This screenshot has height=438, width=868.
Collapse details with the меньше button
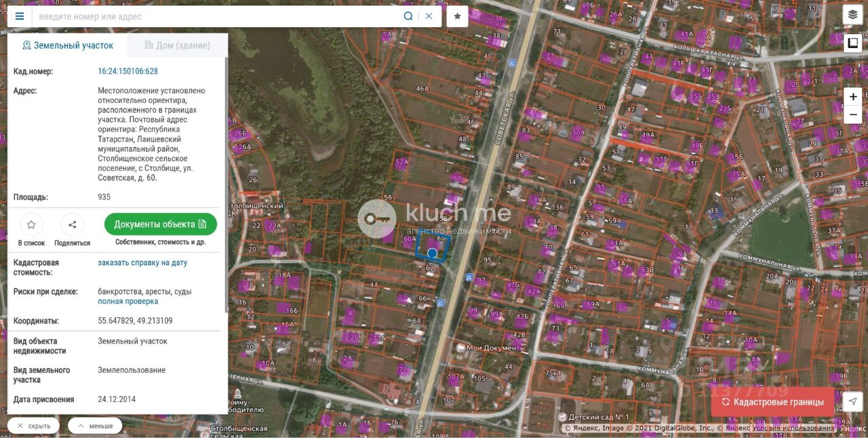(95, 426)
